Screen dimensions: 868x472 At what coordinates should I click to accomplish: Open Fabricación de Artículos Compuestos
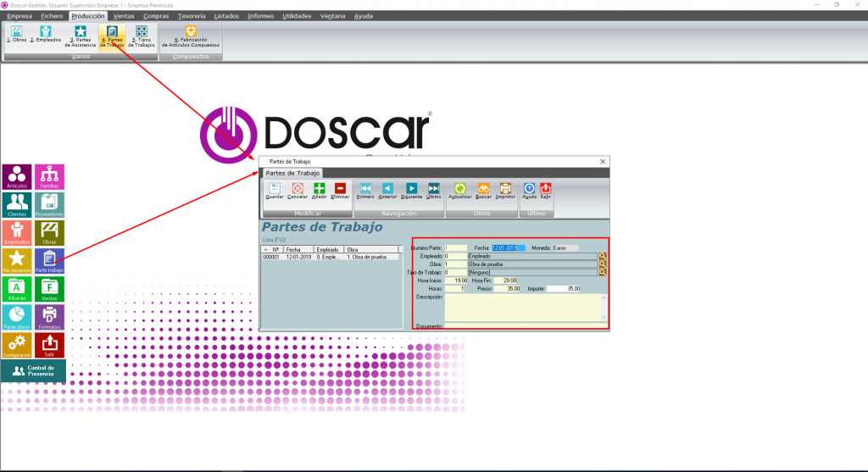click(x=191, y=36)
